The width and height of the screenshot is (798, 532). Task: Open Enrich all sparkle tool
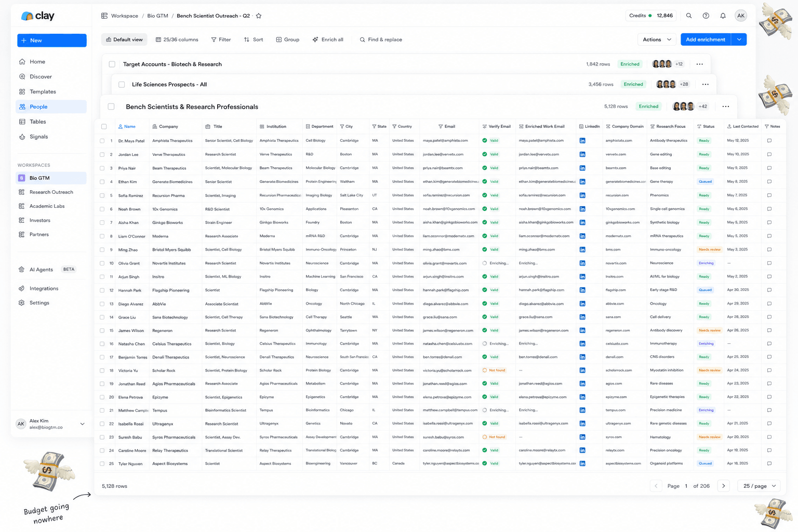point(328,39)
